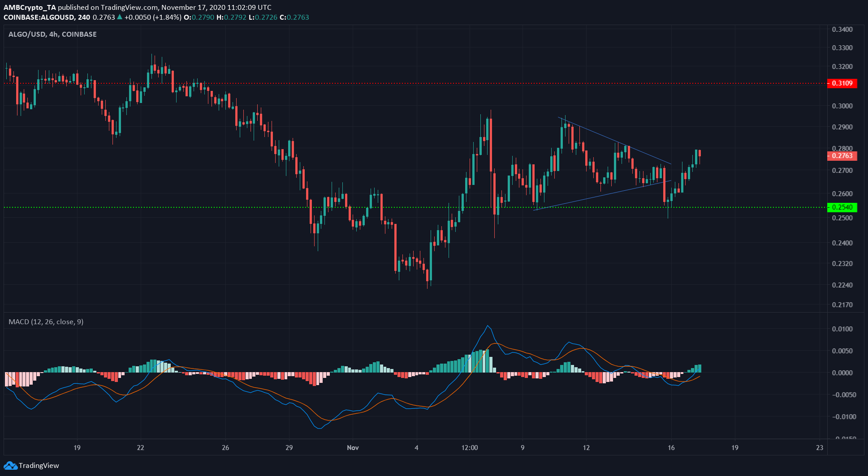The height and width of the screenshot is (476, 868).
Task: Click the MACD 0.0100 axis label
Action: click(x=842, y=329)
